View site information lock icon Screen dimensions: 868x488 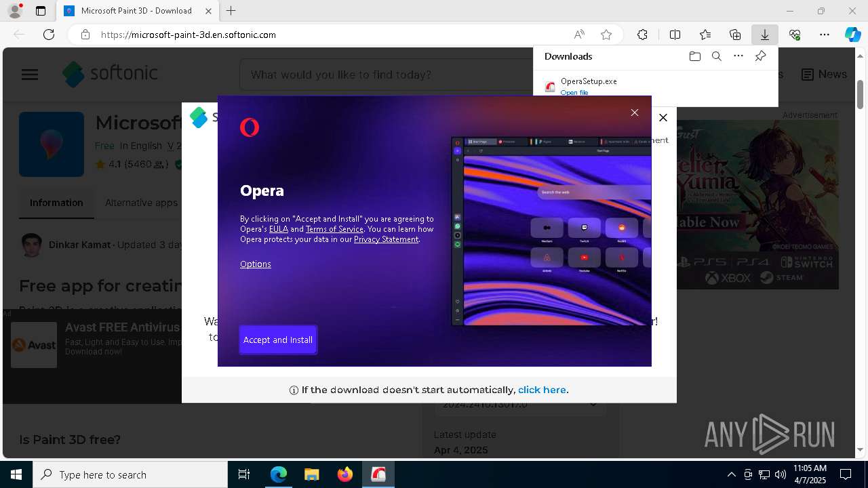click(85, 35)
